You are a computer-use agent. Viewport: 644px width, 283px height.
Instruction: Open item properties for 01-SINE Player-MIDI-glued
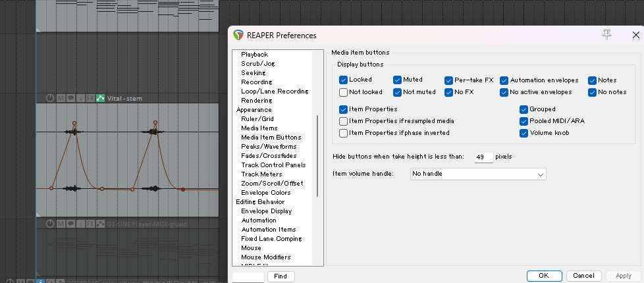80,224
